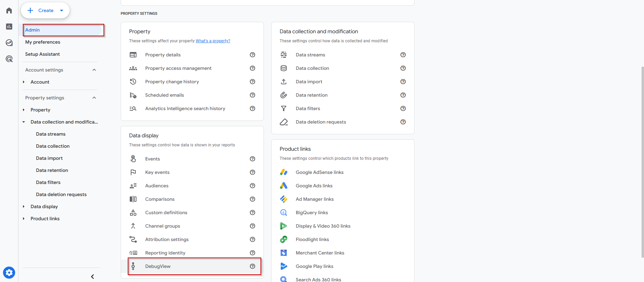Image resolution: width=644 pixels, height=282 pixels.
Task: Click the blue Admin gear icon
Action: [x=9, y=273]
